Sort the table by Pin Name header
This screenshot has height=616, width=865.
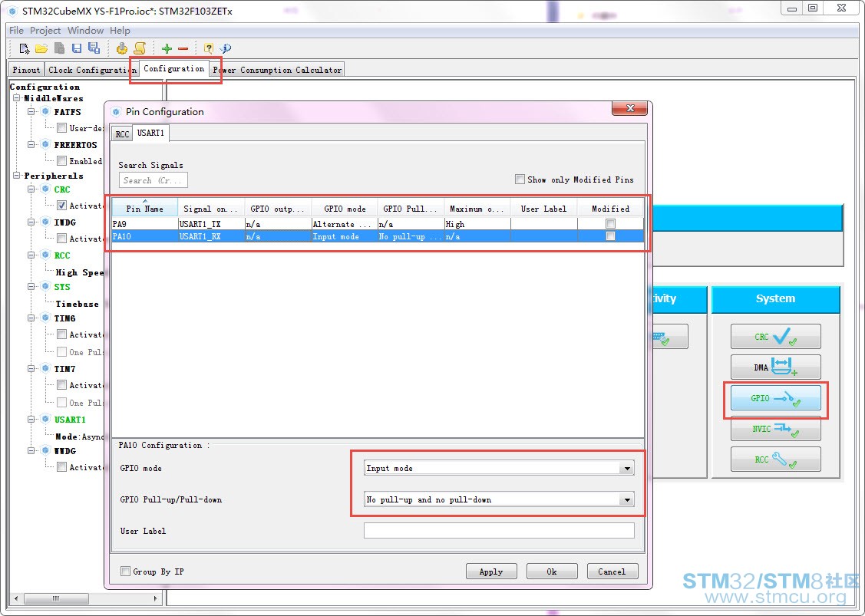[x=144, y=209]
